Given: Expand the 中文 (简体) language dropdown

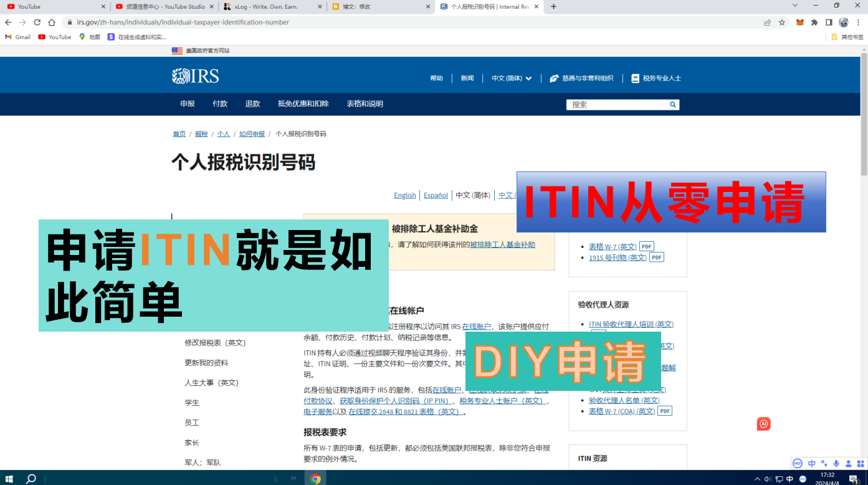Looking at the screenshot, I should 512,79.
